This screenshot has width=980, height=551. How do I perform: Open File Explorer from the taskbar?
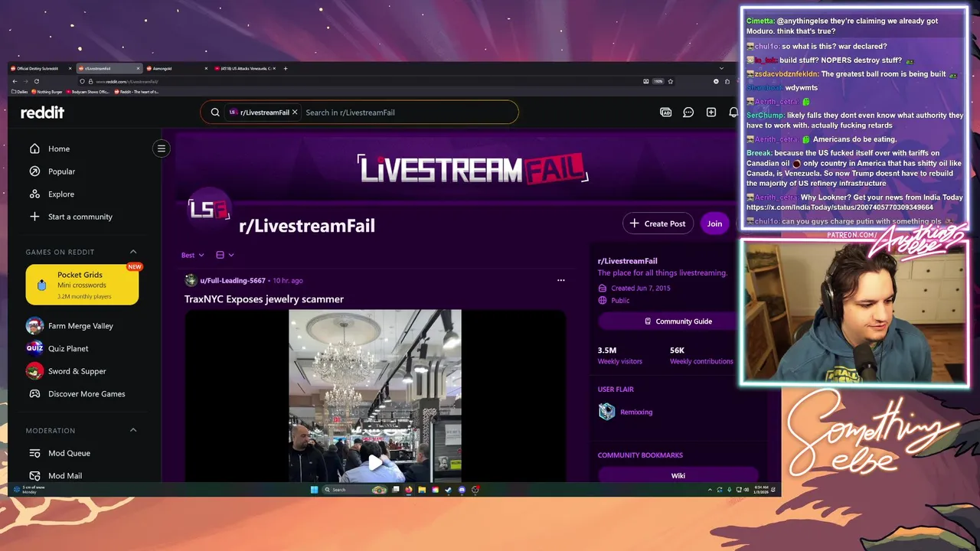[422, 490]
